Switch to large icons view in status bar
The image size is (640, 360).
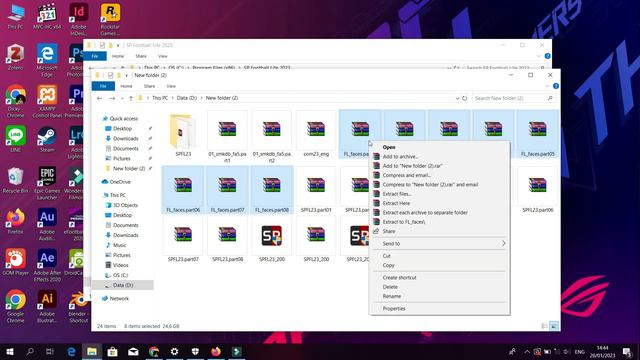pyautogui.click(x=554, y=326)
